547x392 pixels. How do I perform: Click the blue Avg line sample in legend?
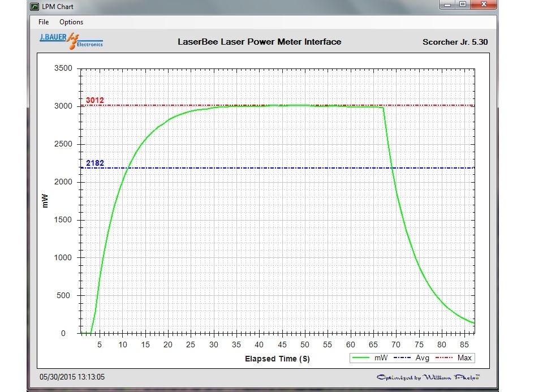(x=402, y=358)
